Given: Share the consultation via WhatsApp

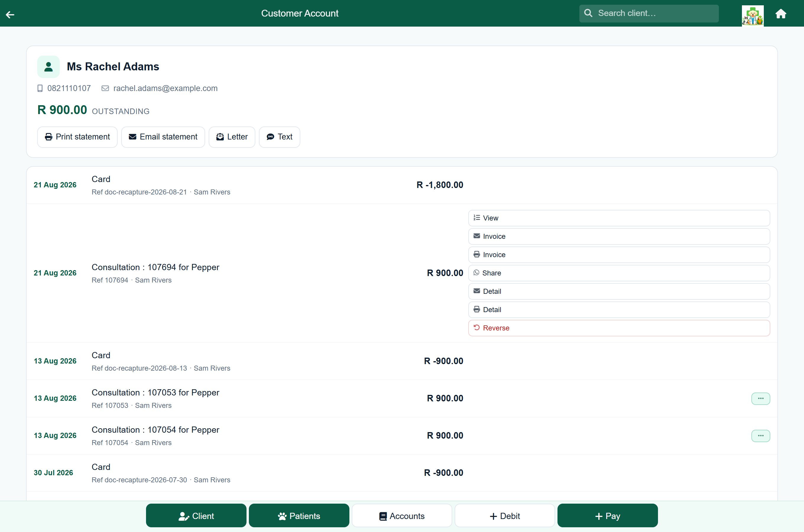Looking at the screenshot, I should tap(619, 273).
